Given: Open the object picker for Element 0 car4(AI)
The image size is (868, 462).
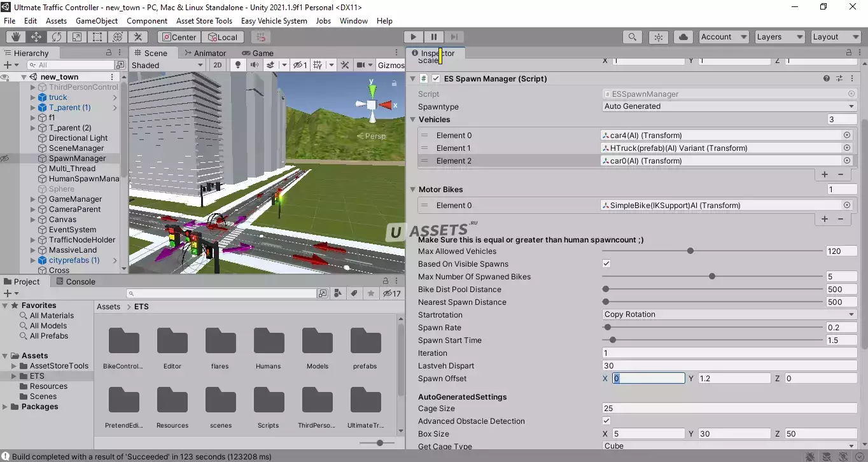Looking at the screenshot, I should (847, 135).
